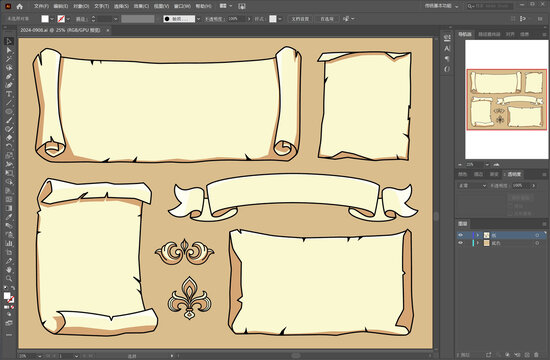The height and width of the screenshot is (360, 550).
Task: Select the Eyedropper tool
Action: [x=9, y=217]
